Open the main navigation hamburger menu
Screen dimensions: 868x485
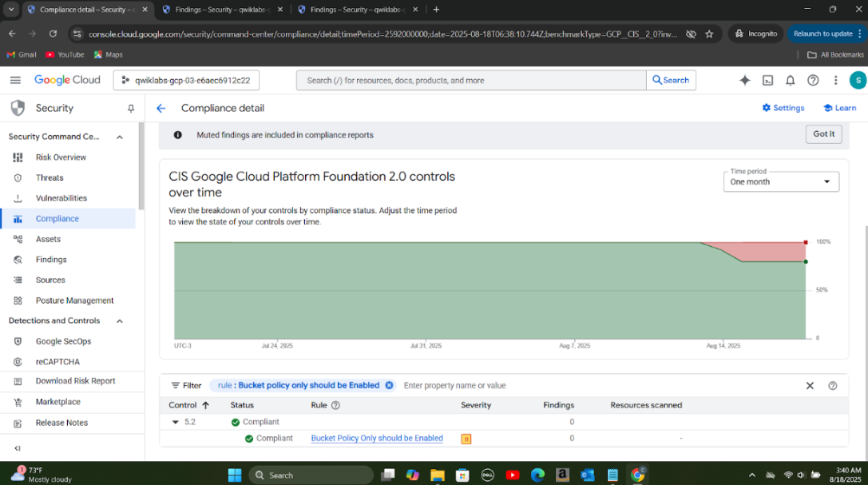(x=15, y=80)
